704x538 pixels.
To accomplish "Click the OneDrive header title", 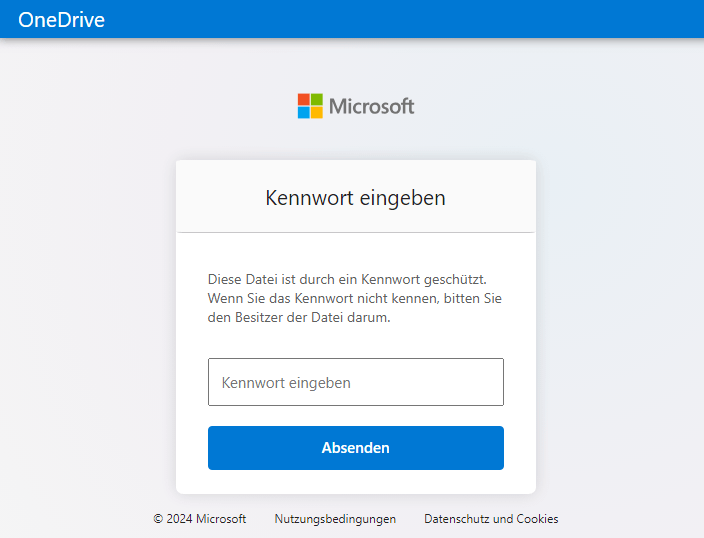I will 62,20.
